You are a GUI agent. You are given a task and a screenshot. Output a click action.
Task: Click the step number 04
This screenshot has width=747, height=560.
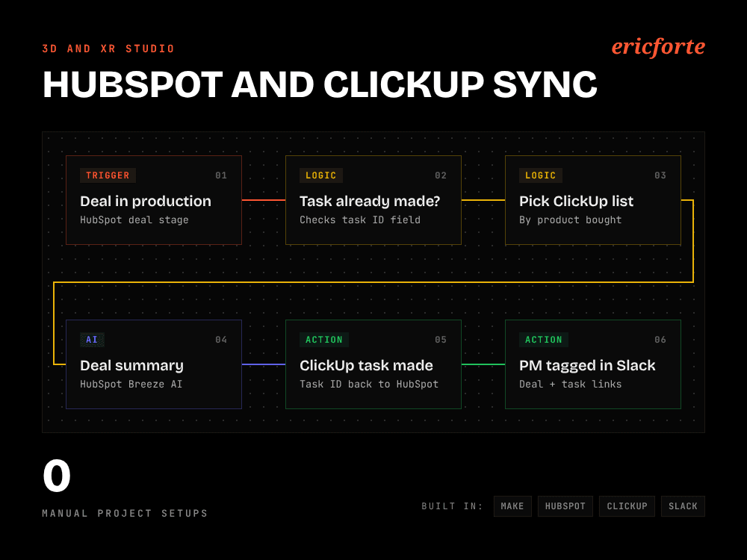(x=221, y=340)
